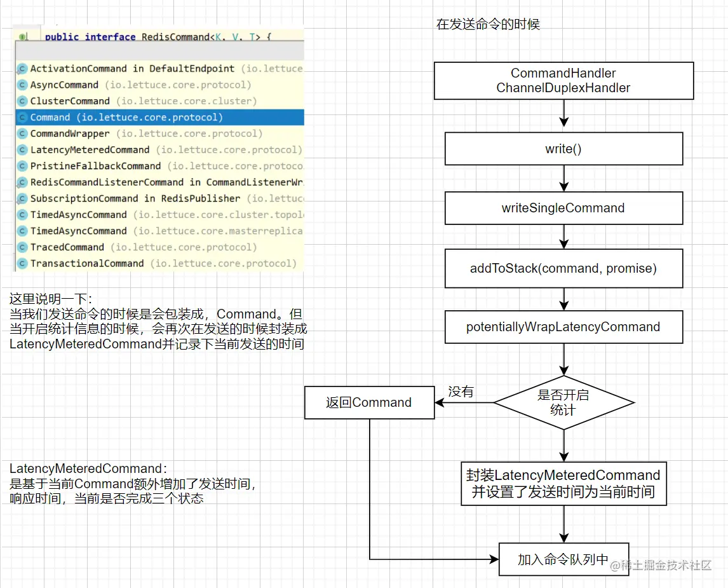Screen dimensions: 728x588
Task: Click the 返回Command flowchart box
Action: point(369,402)
